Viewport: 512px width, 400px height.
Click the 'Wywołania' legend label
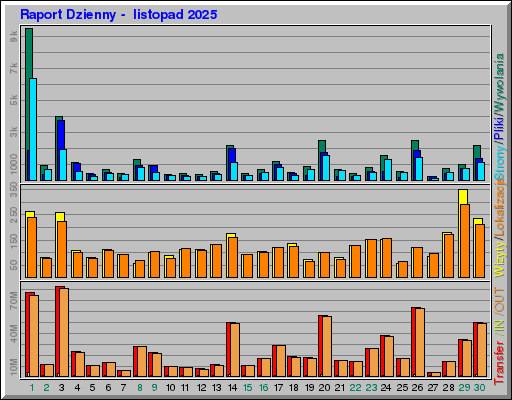click(500, 82)
